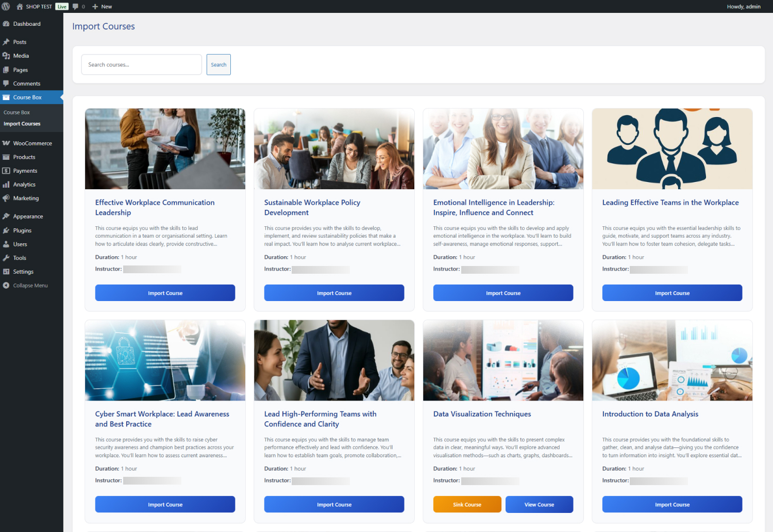
Task: Import the Cyber Smart Workplace course
Action: pyautogui.click(x=165, y=504)
